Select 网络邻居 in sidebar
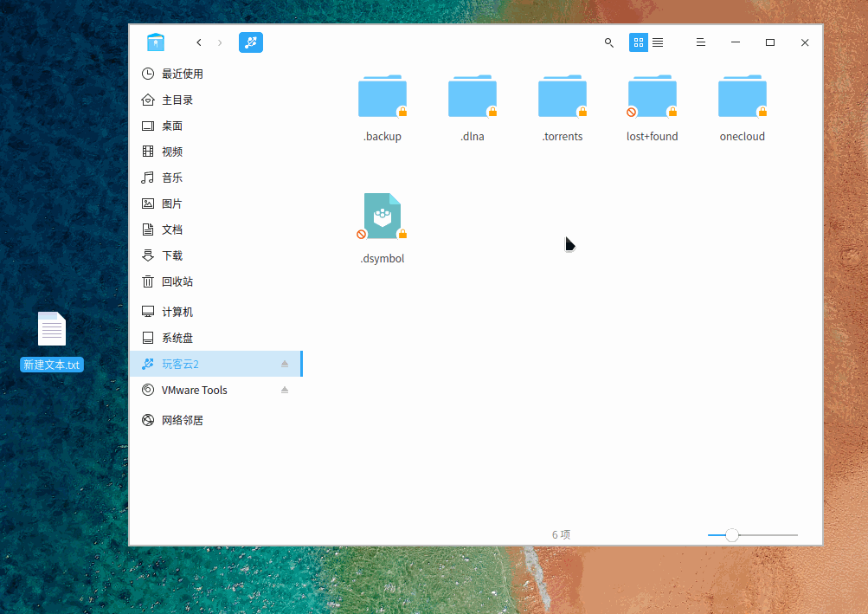Screen dimensions: 868x614 [x=182, y=420]
